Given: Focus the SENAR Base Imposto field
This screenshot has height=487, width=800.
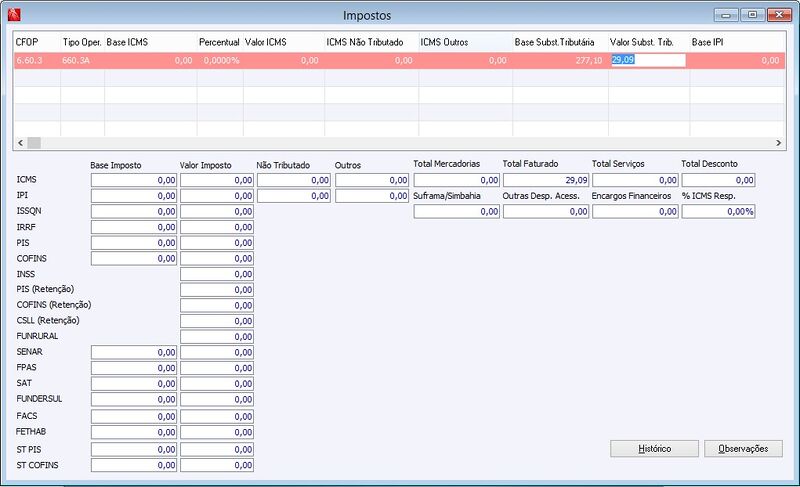Looking at the screenshot, I should [134, 352].
